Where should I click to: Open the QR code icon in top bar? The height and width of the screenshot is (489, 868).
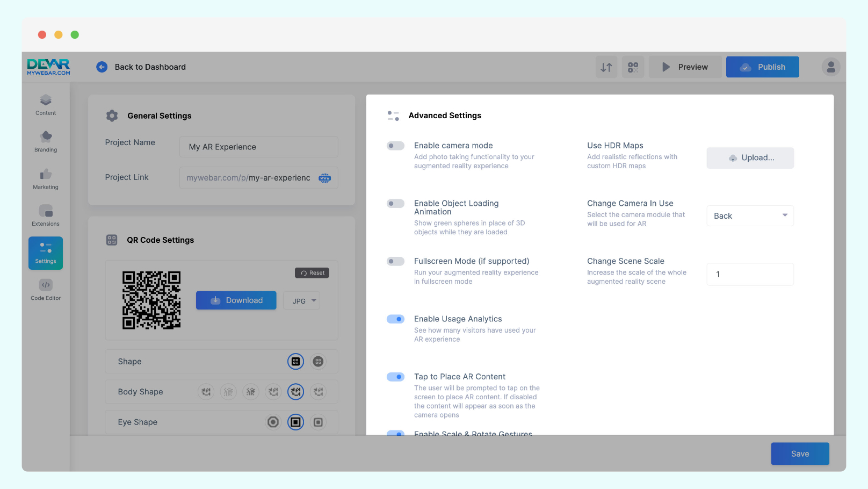633,67
